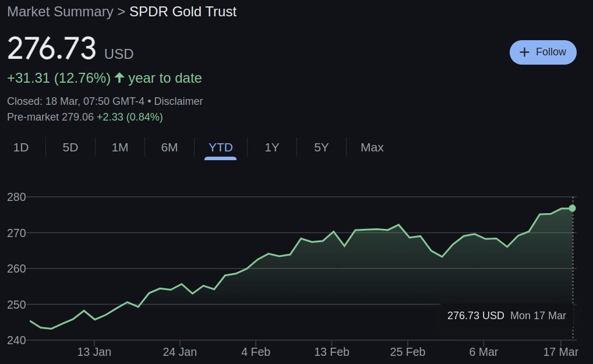Open the Market Summary breadcrumb link
This screenshot has width=593, height=364.
coord(60,12)
